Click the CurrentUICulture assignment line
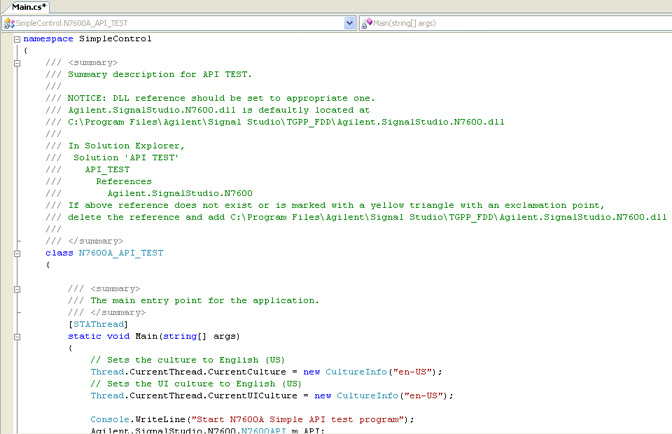 272,396
